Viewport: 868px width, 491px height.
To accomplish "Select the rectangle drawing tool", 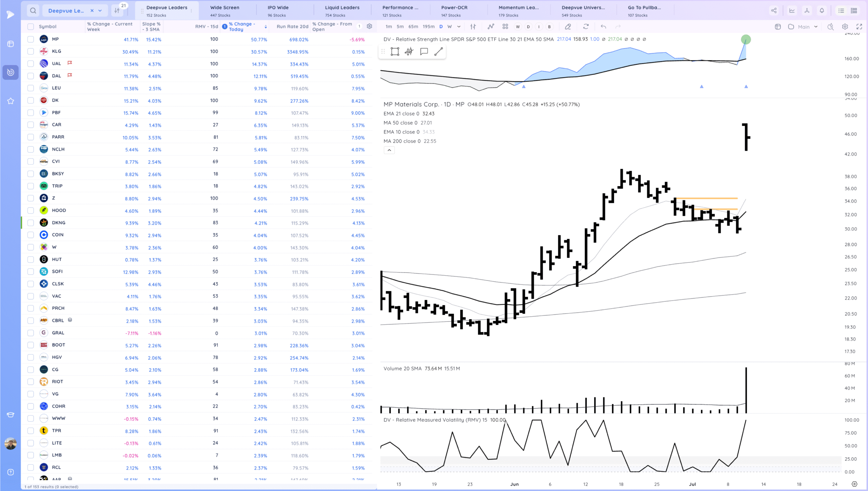I will pos(395,52).
